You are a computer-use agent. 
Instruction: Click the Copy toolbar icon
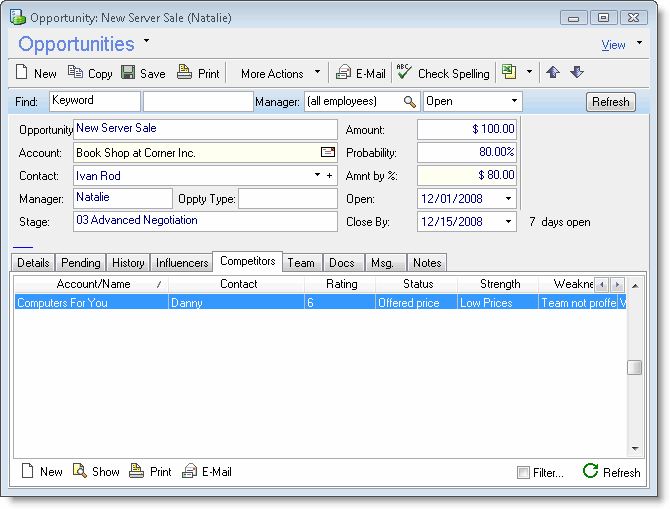[x=76, y=73]
